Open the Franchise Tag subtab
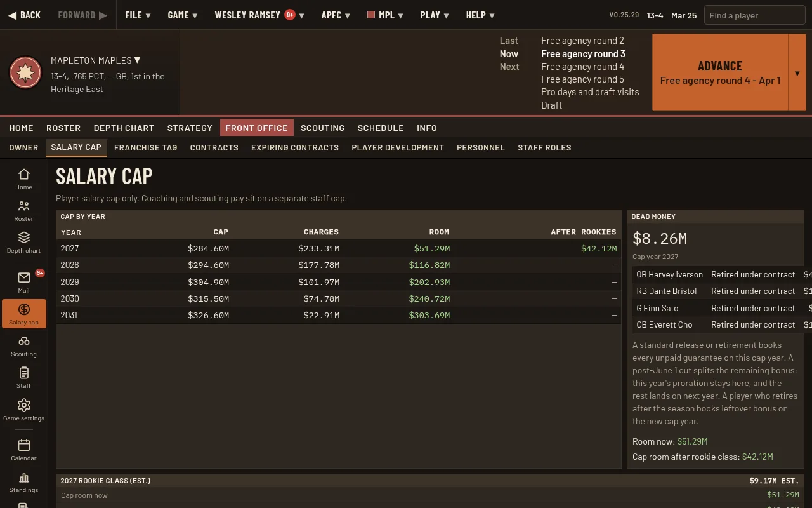 145,147
